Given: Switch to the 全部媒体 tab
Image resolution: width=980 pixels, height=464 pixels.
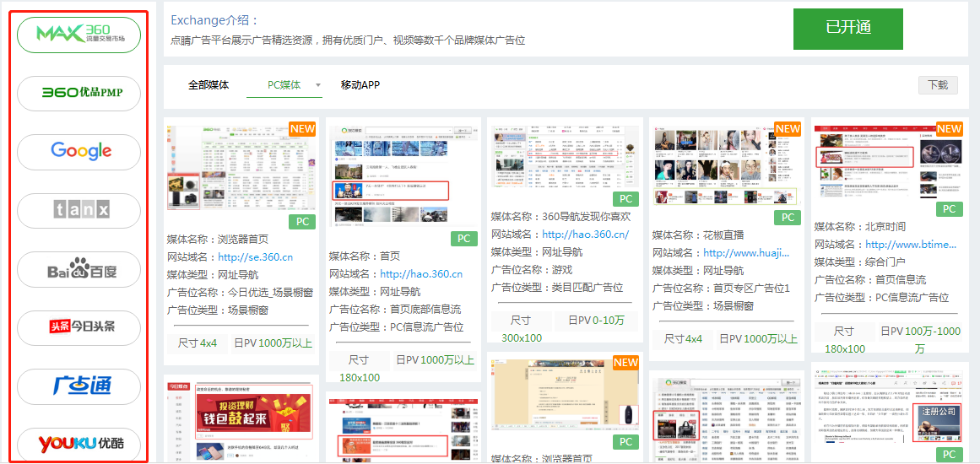Looking at the screenshot, I should click(x=208, y=85).
